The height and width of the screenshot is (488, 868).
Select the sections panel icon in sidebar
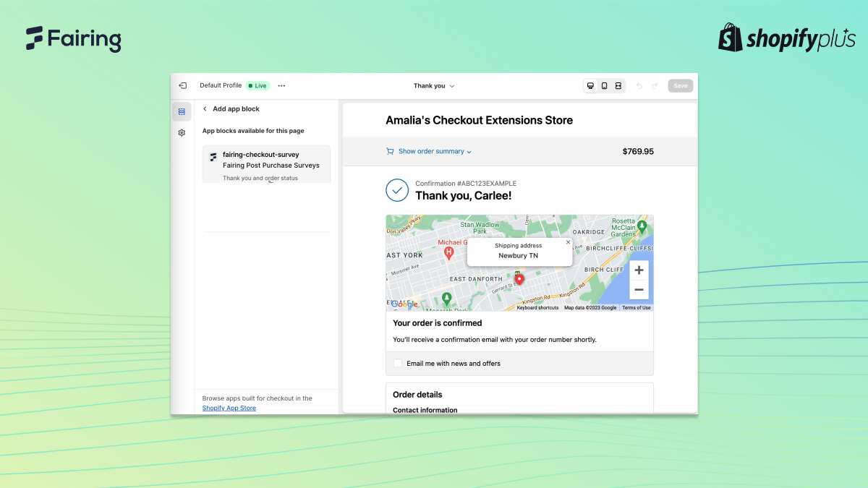[x=182, y=111]
